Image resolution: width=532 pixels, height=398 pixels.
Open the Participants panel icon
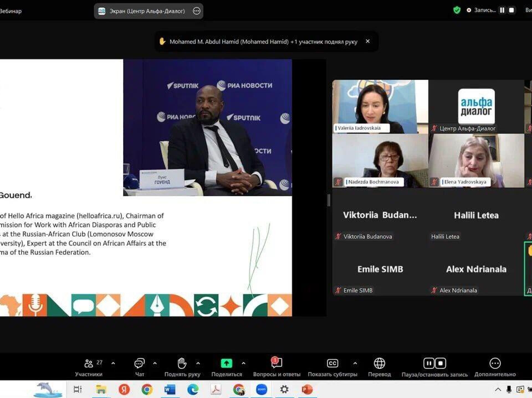tap(89, 363)
